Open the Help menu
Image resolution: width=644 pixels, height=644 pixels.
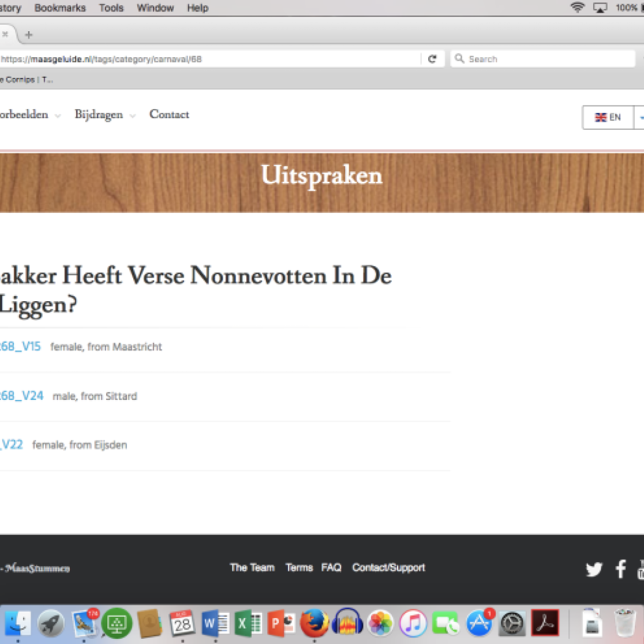click(198, 8)
